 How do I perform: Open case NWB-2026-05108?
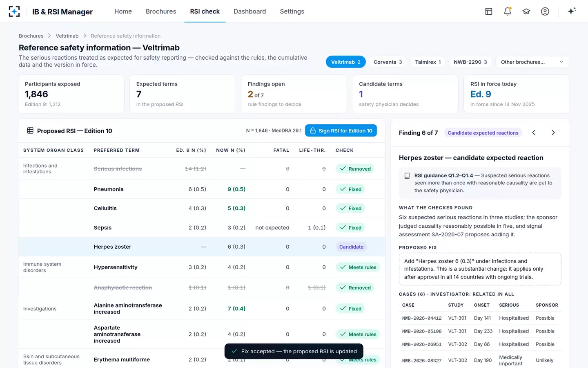[x=422, y=331]
